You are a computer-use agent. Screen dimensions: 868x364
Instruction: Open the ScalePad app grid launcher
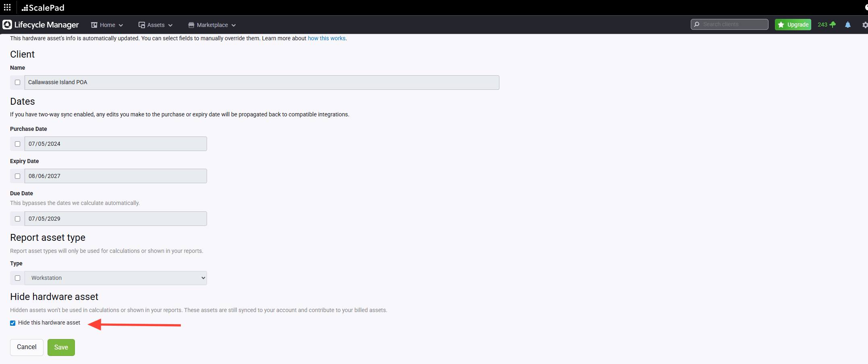tap(7, 8)
